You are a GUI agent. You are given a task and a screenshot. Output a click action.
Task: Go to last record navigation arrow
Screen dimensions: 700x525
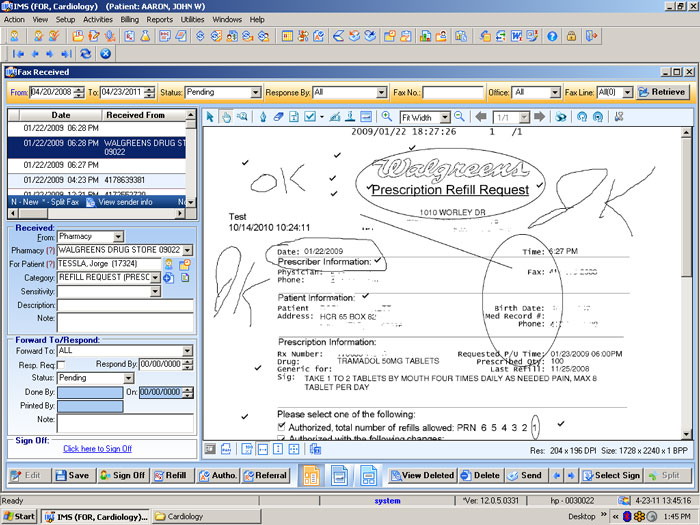point(67,54)
